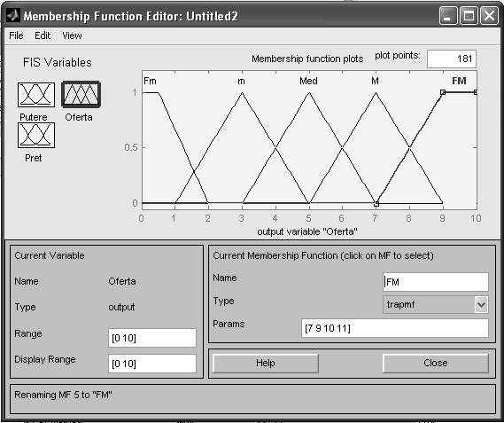Image resolution: width=504 pixels, height=423 pixels.
Task: Click the Range input field
Action: pyautogui.click(x=152, y=338)
